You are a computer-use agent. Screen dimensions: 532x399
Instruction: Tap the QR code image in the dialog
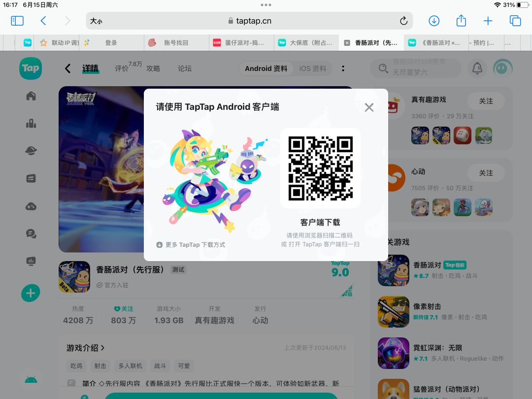(x=320, y=168)
